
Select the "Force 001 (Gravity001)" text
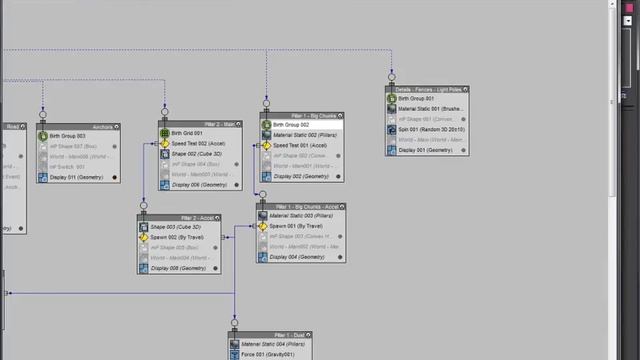(268, 355)
